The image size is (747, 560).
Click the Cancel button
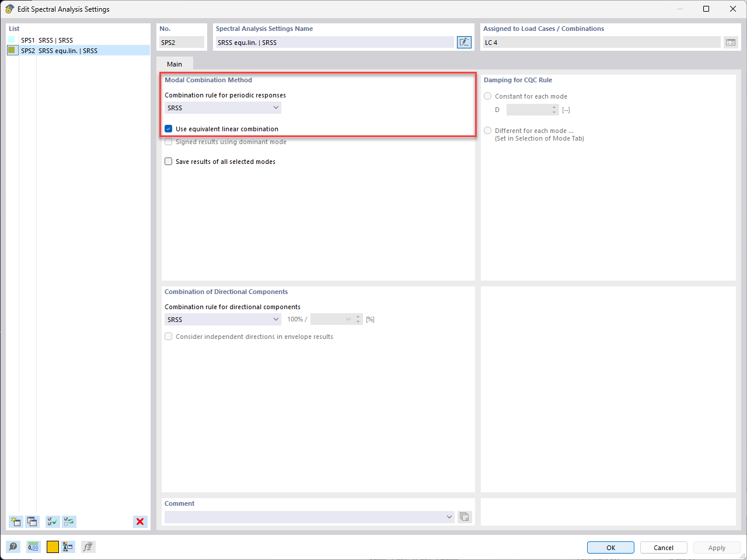click(x=664, y=548)
